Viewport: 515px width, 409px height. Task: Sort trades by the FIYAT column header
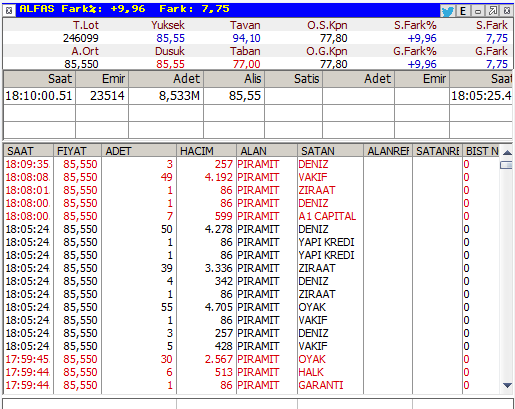pyautogui.click(x=77, y=151)
